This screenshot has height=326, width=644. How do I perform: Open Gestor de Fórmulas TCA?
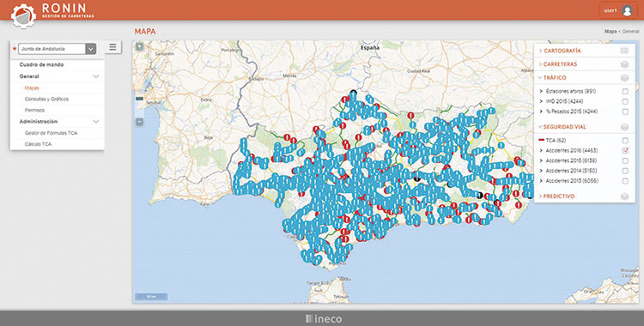(51, 133)
